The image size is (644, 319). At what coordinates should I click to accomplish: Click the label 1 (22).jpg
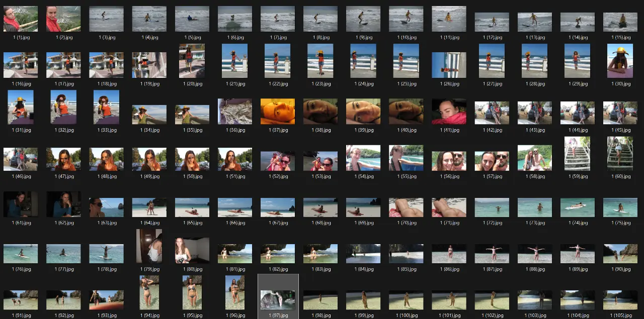coord(278,84)
